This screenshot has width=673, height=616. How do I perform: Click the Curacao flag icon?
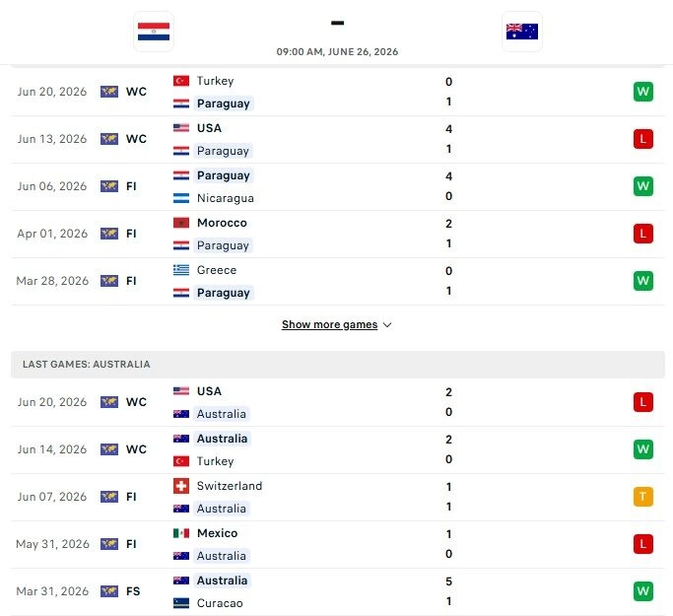181,603
